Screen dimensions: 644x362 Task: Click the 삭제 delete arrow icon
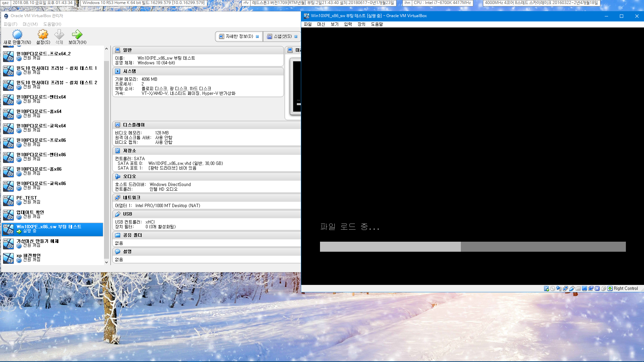click(x=59, y=34)
